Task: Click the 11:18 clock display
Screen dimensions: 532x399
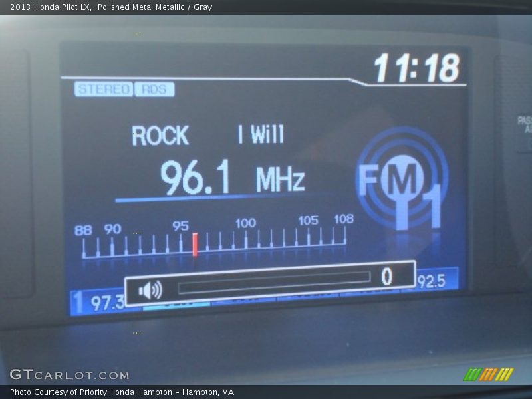Action: [417, 68]
